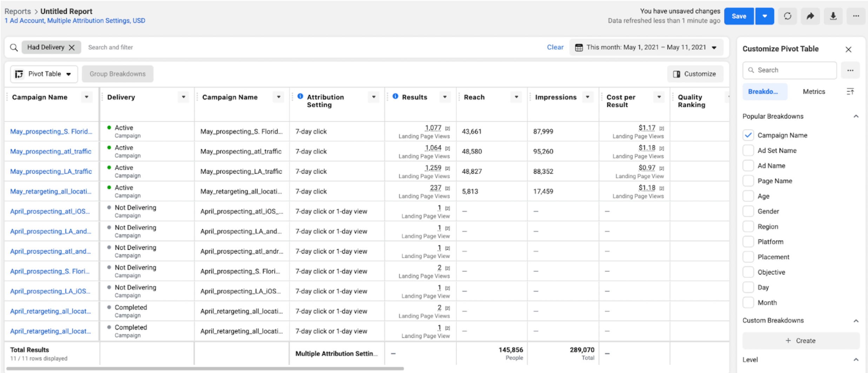Enable the Platform breakdown
The height and width of the screenshot is (373, 868).
[748, 242]
